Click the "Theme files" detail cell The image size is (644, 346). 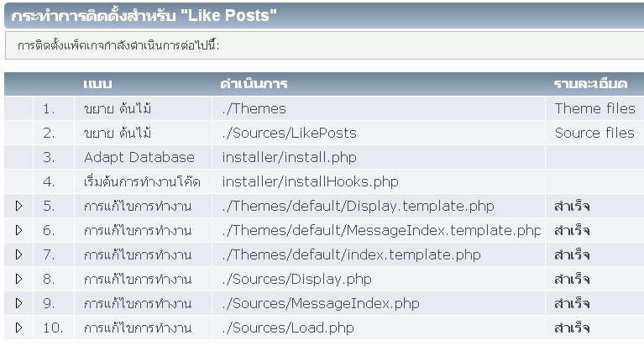pos(594,108)
